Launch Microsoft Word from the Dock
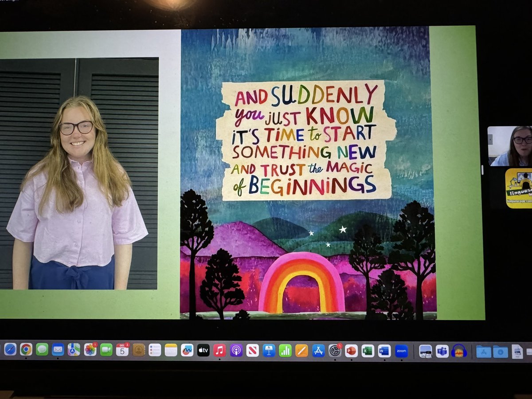 point(384,351)
